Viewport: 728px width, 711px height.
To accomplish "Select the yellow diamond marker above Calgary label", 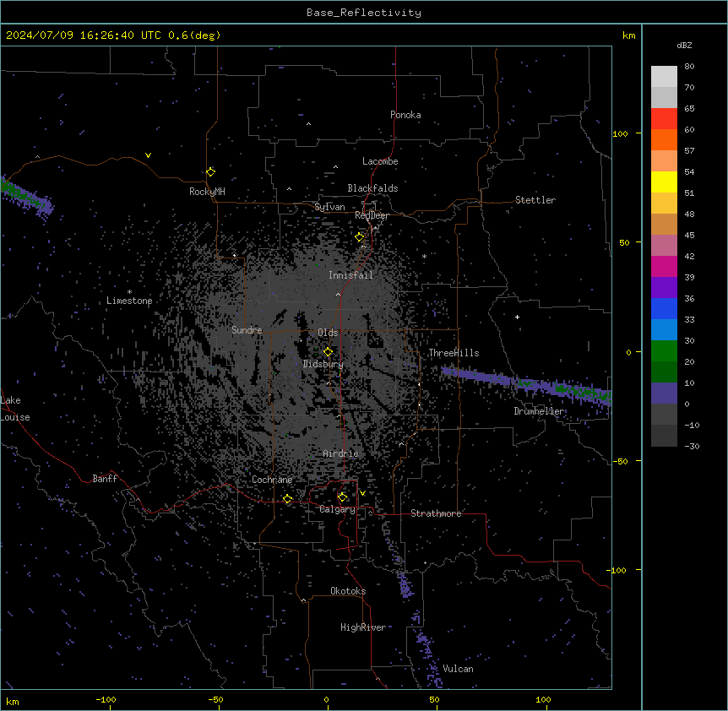I will pyautogui.click(x=342, y=497).
